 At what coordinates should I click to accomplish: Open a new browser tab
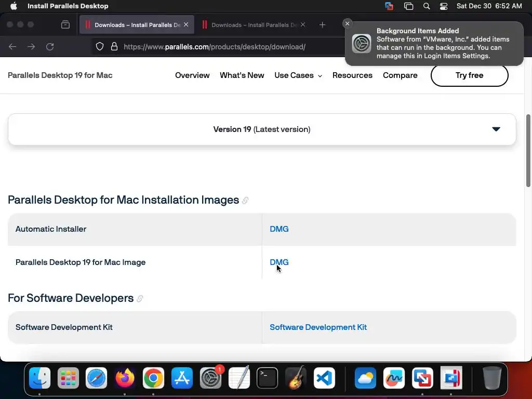[x=322, y=25]
